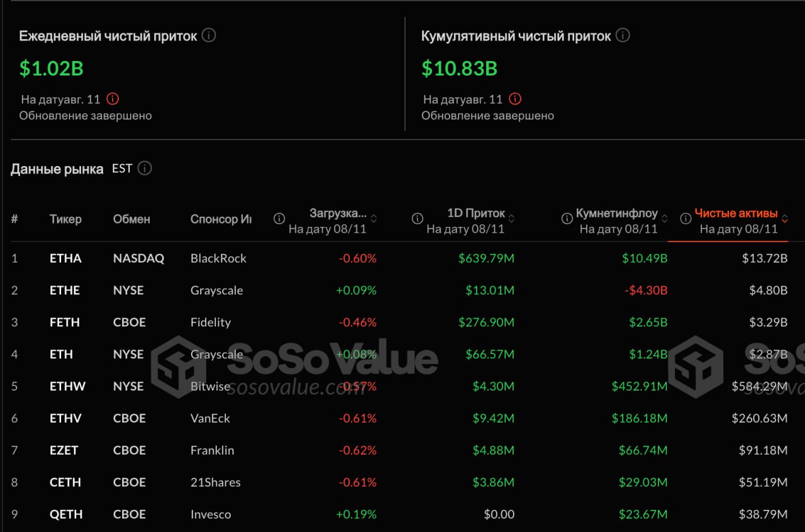Image resolution: width=805 pixels, height=532 pixels.
Task: Open the ETHA ticker link
Action: 65,258
